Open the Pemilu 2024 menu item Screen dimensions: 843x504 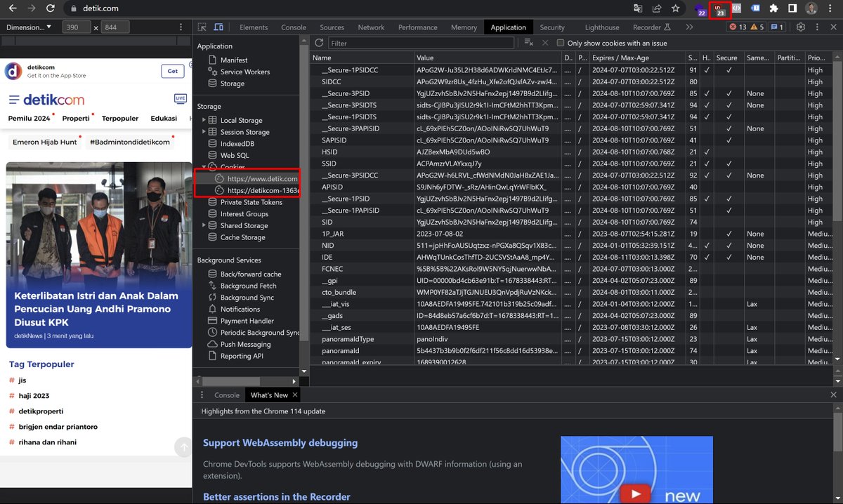point(30,119)
